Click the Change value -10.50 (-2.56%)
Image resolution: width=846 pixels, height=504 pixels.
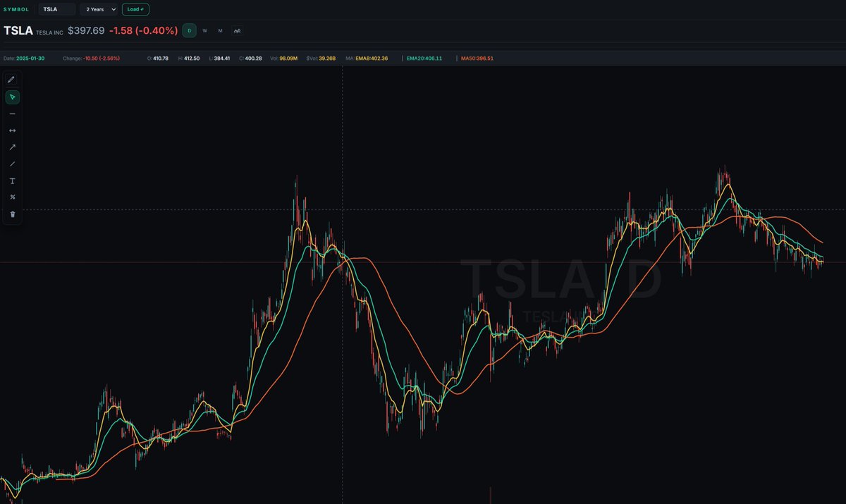tap(102, 58)
